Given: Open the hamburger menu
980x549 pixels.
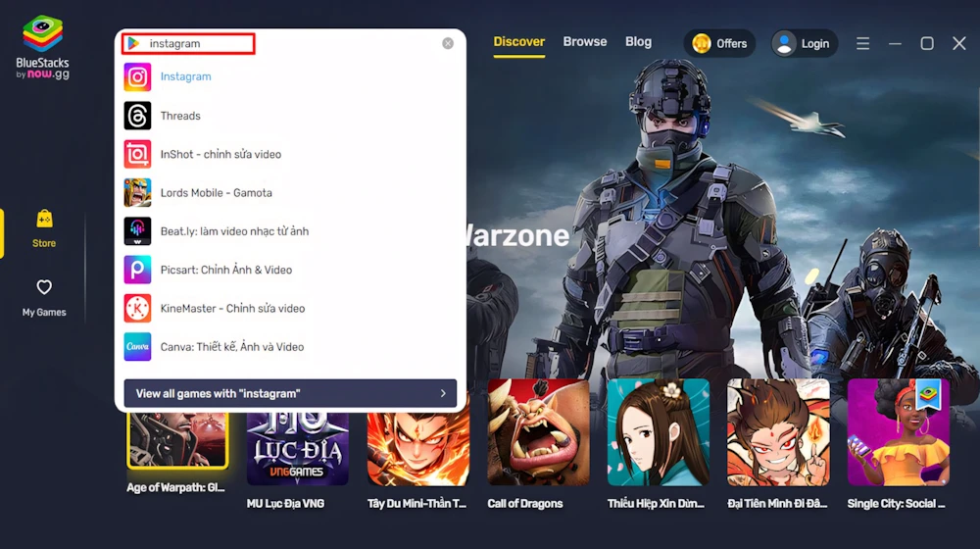Looking at the screenshot, I should coord(863,44).
